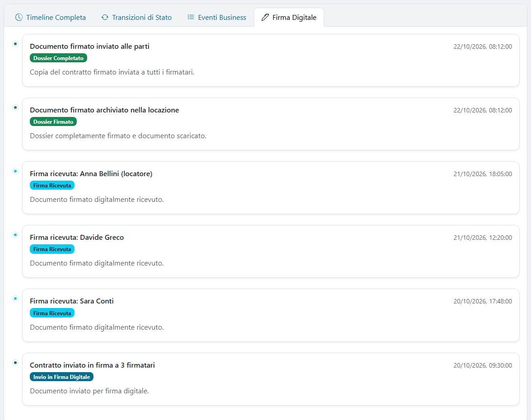Click timestamp 21/10/2026, 12:20:00
This screenshot has width=531, height=420.
click(483, 238)
